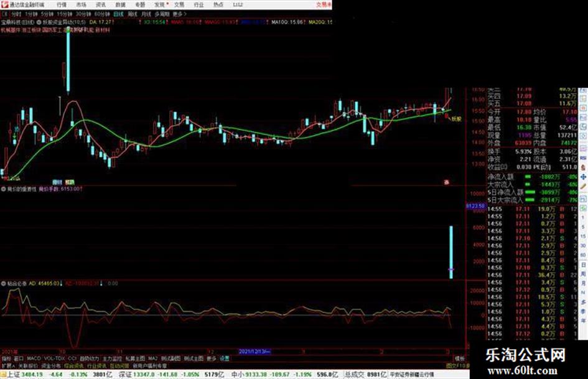
Task: Switch chart to 分时 period
Action: coord(16,14)
